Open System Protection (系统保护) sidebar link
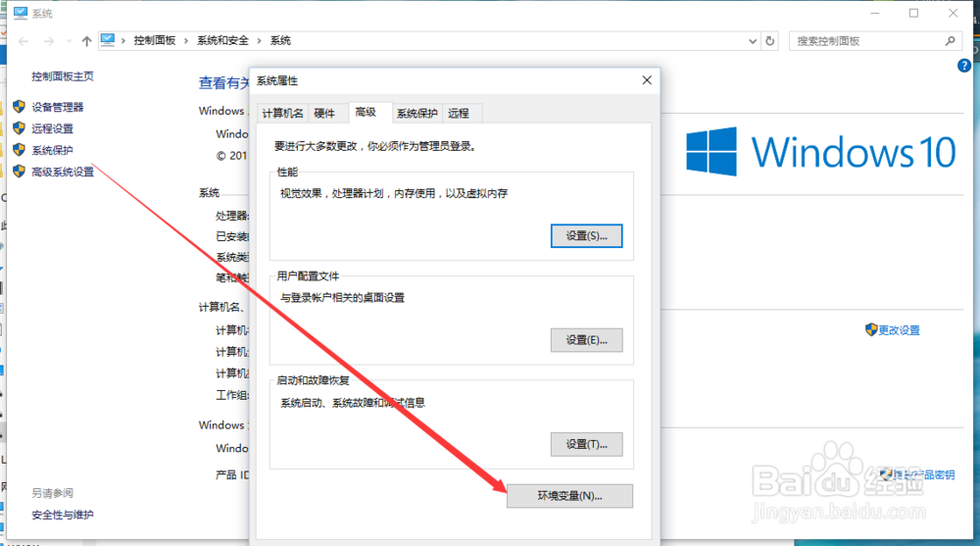 [x=53, y=150]
